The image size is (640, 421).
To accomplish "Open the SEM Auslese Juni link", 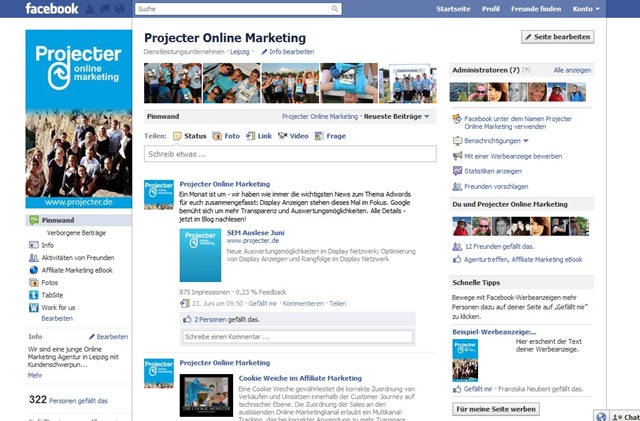I will click(x=256, y=233).
